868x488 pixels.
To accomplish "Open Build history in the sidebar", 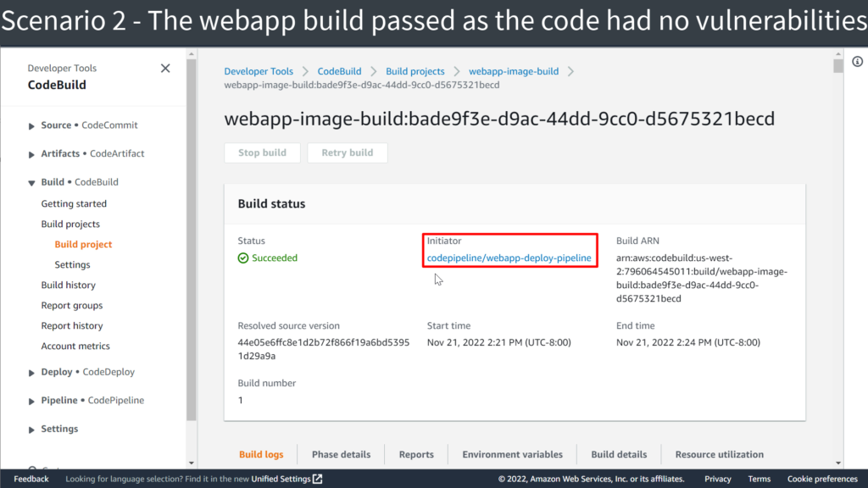I will (x=68, y=285).
